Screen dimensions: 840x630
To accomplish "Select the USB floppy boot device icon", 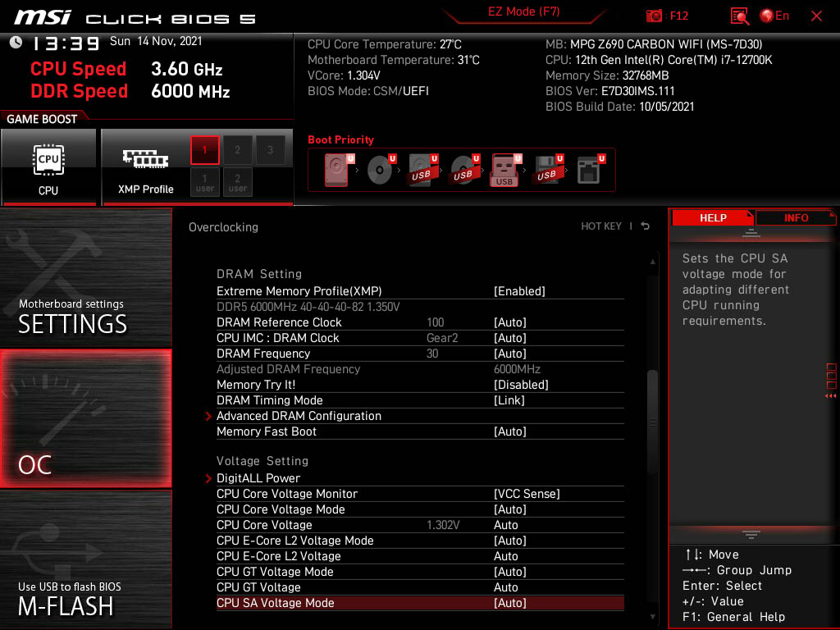I will tap(546, 171).
